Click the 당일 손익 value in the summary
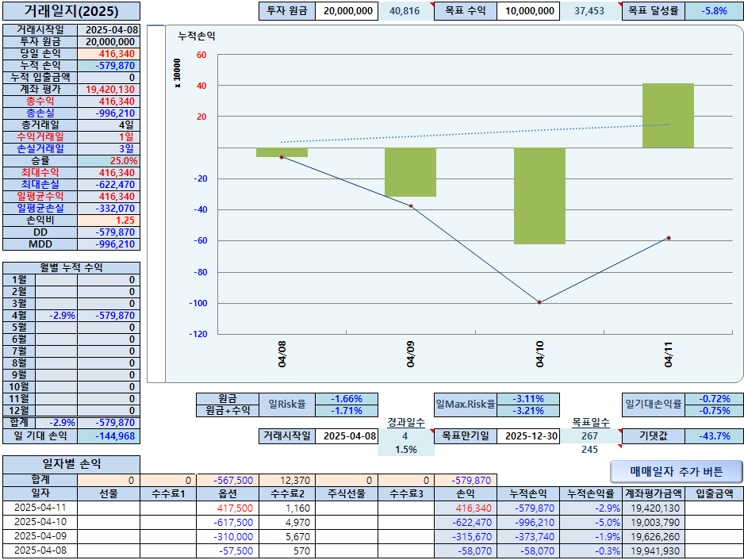This screenshot has width=744, height=560. click(109, 54)
